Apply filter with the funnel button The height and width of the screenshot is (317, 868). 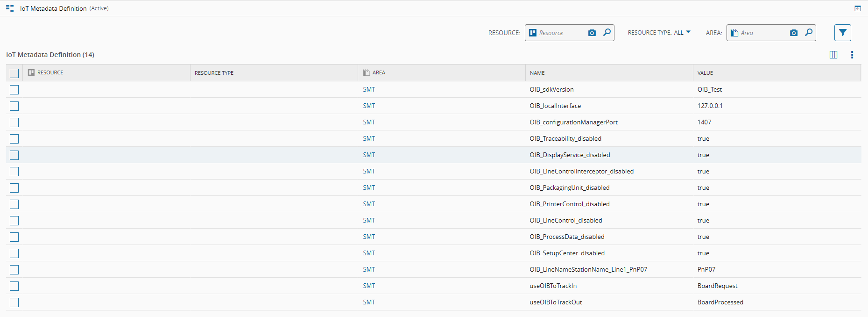click(x=843, y=33)
